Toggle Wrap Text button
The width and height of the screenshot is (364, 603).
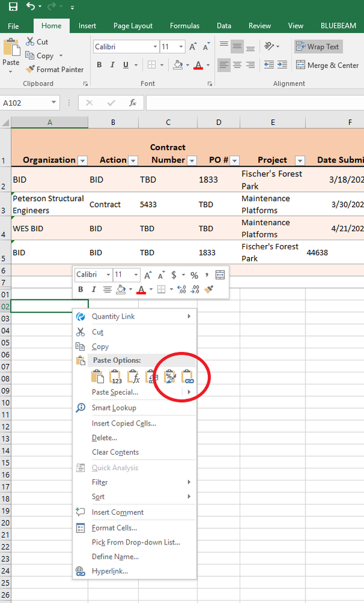(x=318, y=46)
